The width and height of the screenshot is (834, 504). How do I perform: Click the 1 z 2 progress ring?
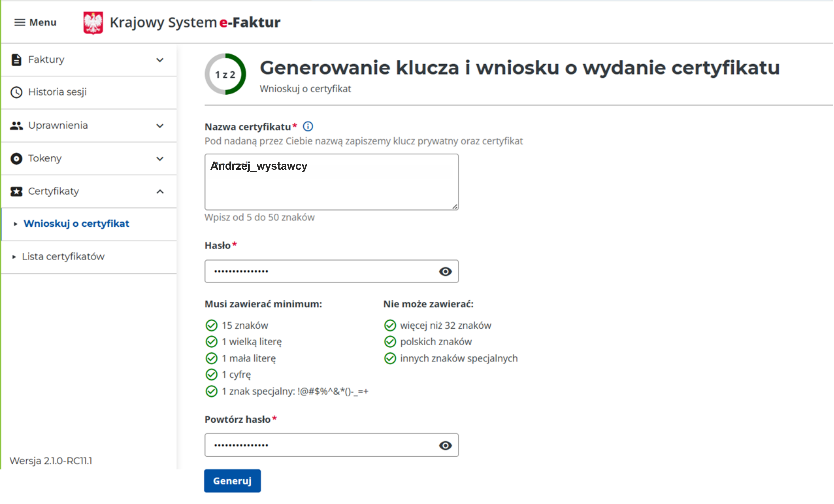(225, 74)
